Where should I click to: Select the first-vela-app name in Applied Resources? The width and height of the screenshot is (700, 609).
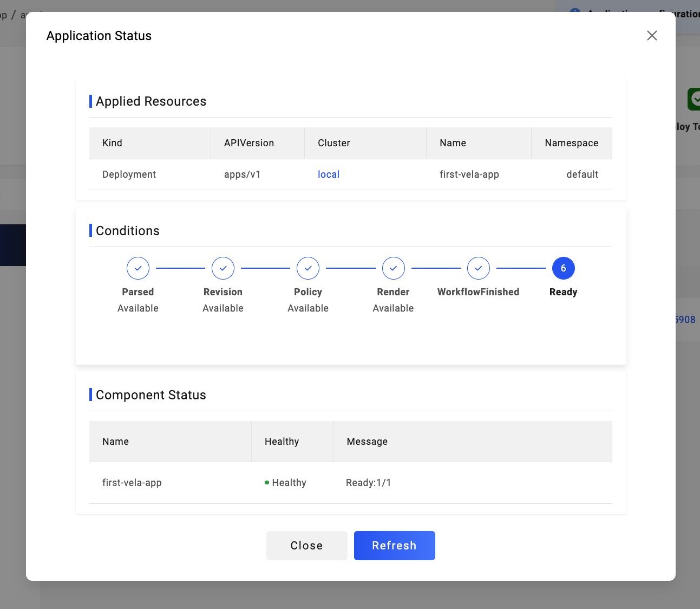point(469,174)
